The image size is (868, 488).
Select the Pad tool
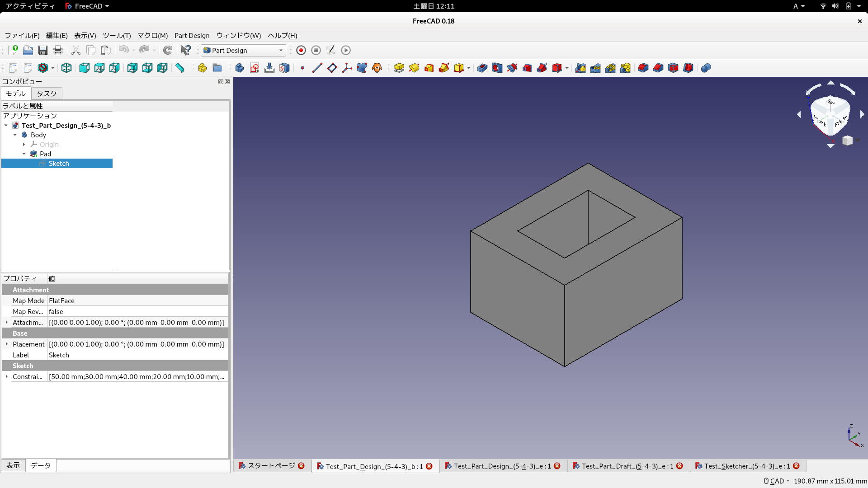pyautogui.click(x=399, y=68)
